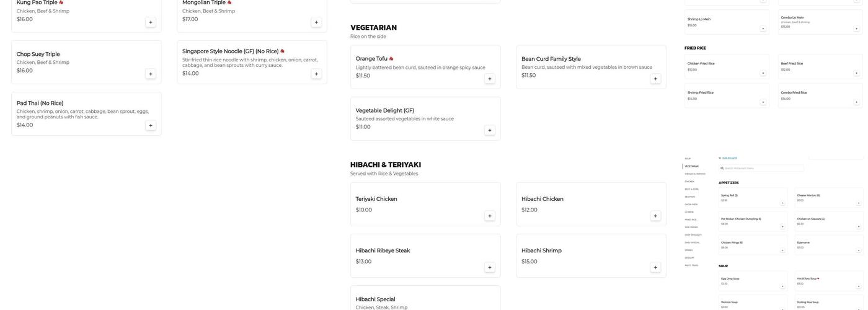Viewport: 868px width, 310px height.
Task: Jump to Hibachi & Teriyaki category
Action: click(695, 174)
